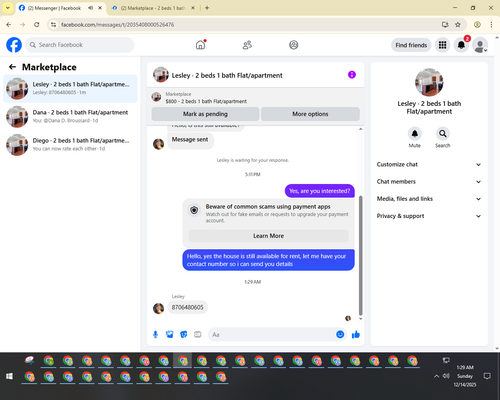This screenshot has width=500, height=400.
Task: Mute the Messenger tab audio icon
Action: pyautogui.click(x=90, y=8)
